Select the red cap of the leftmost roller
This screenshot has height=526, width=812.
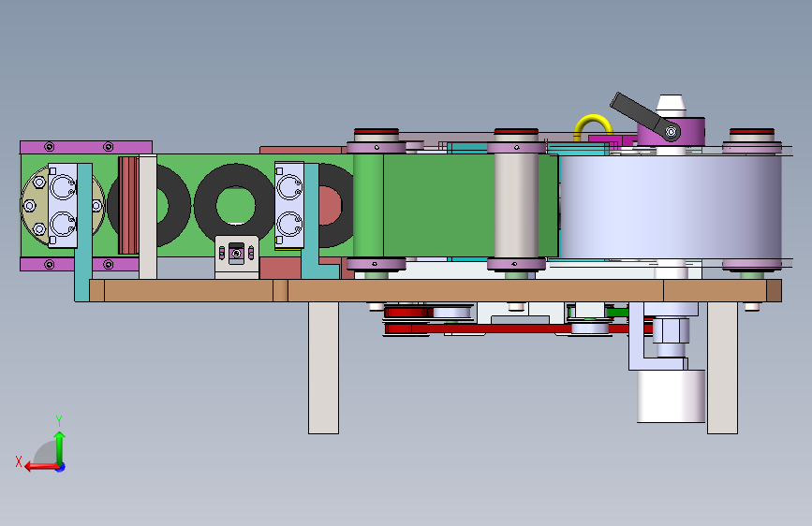pyautogui.click(x=376, y=131)
